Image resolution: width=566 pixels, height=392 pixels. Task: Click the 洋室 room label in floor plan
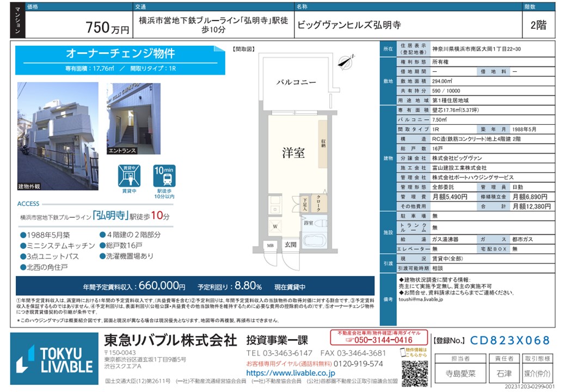click(293, 153)
